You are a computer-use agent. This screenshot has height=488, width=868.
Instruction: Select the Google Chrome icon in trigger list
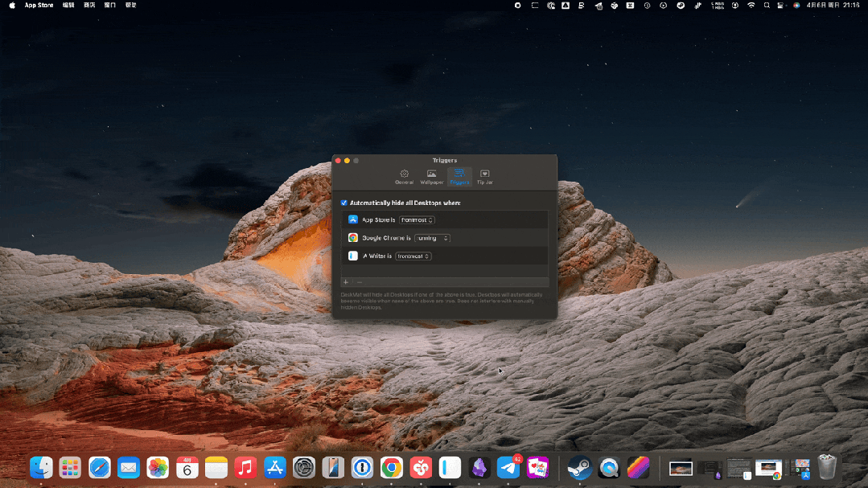pyautogui.click(x=352, y=238)
